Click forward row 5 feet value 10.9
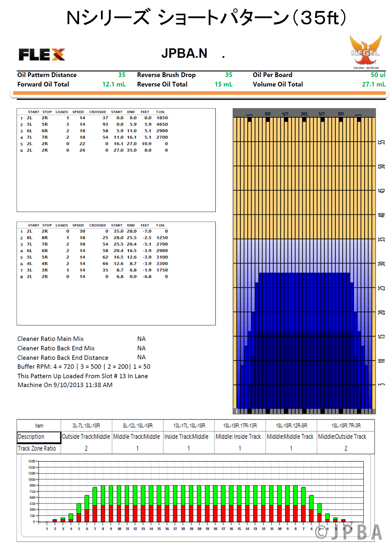 (147, 144)
